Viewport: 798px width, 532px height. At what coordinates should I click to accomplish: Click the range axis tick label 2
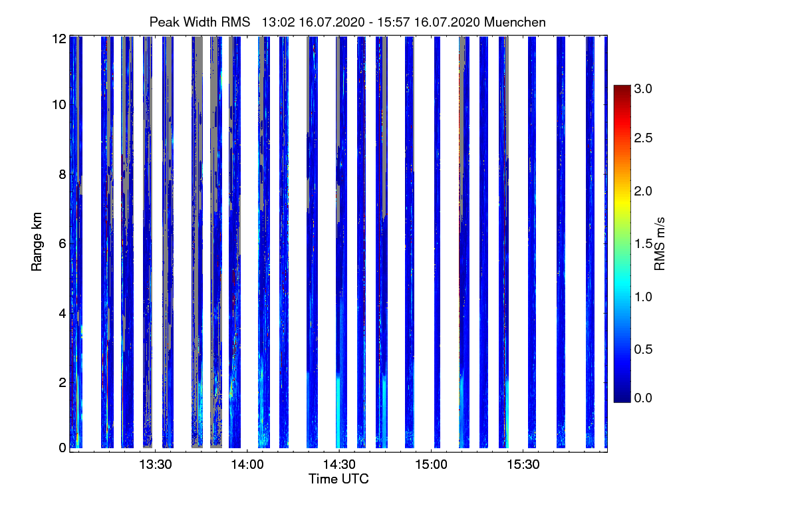coord(63,382)
